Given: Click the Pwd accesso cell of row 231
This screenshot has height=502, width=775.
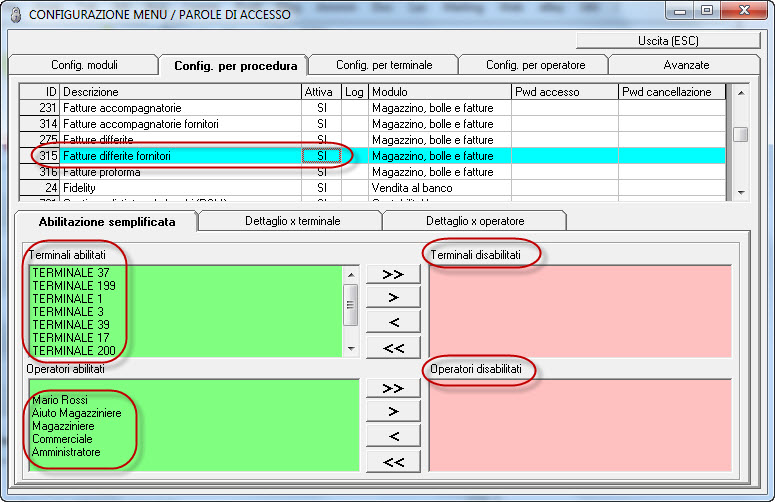Looking at the screenshot, I should tap(564, 108).
